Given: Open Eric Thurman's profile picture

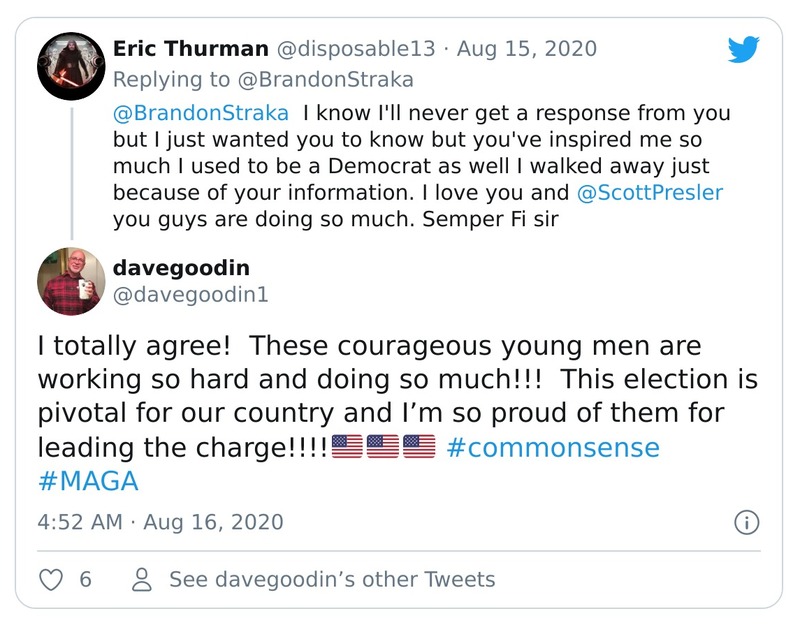Looking at the screenshot, I should click(x=71, y=66).
